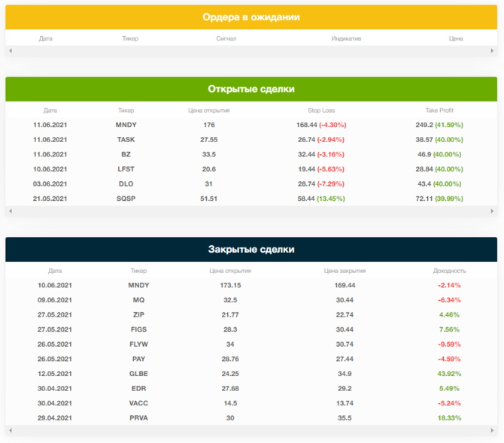Click the yellow Ордера в ожидании header
The image size is (504, 443).
[x=251, y=17]
